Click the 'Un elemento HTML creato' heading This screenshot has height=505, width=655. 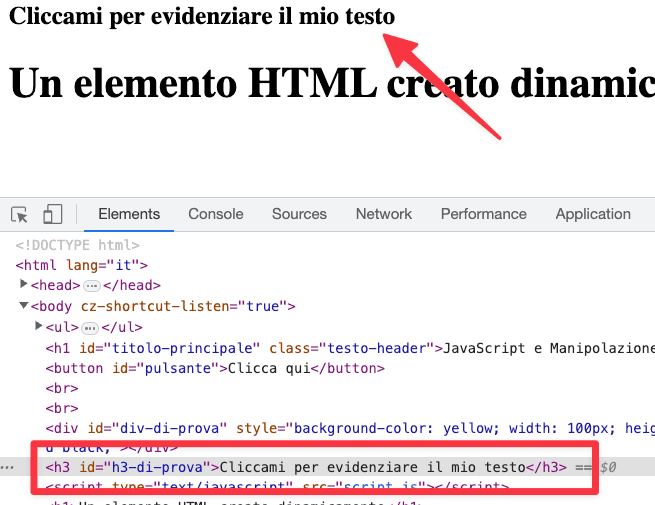(x=332, y=83)
